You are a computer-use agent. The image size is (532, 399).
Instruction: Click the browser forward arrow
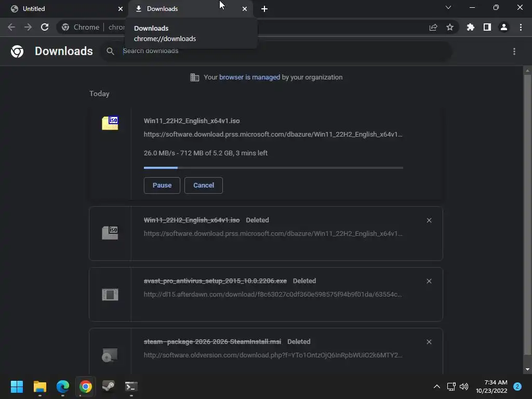(x=28, y=27)
